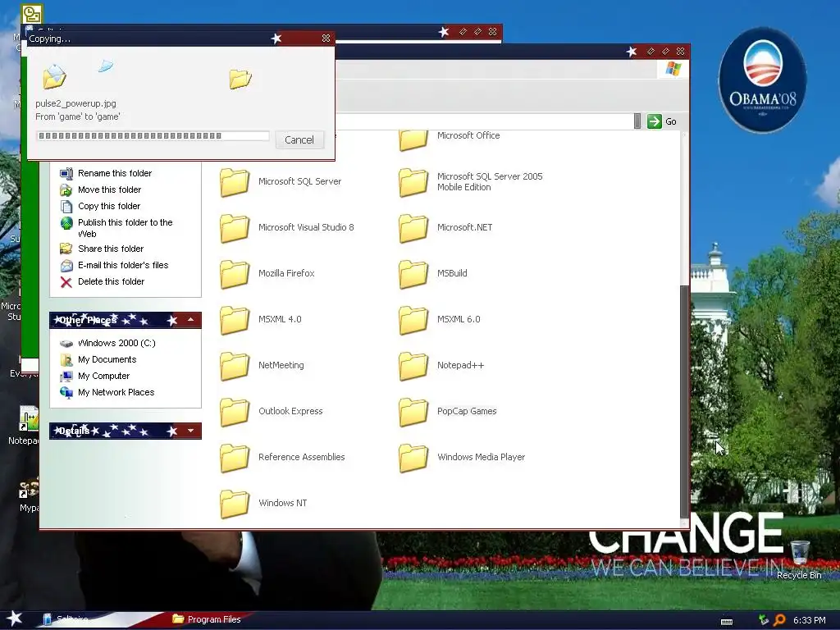Click the magnifier search tray icon
This screenshot has height=630, width=840.
(779, 620)
